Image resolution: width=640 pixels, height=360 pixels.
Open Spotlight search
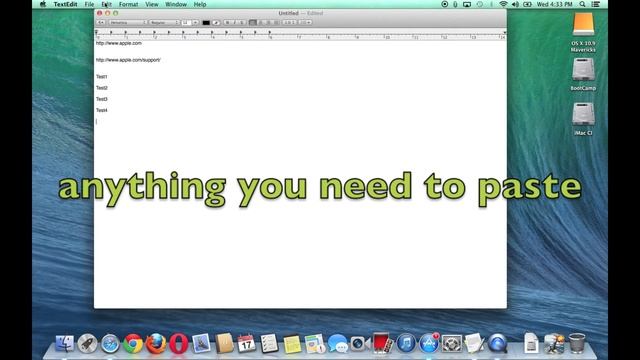tap(582, 4)
